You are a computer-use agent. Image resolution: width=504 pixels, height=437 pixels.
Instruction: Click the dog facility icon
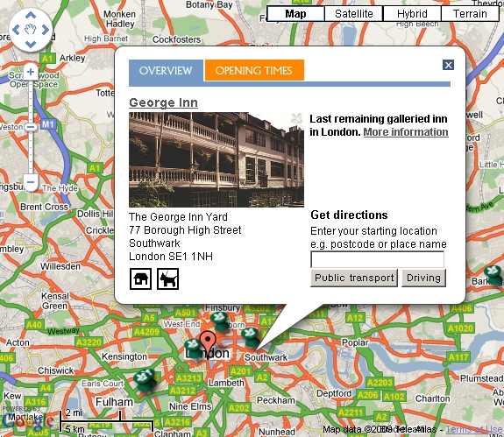167,278
